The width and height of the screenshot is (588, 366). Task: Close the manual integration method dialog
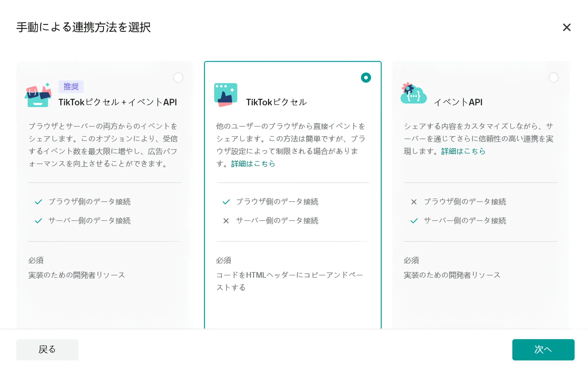click(x=567, y=28)
